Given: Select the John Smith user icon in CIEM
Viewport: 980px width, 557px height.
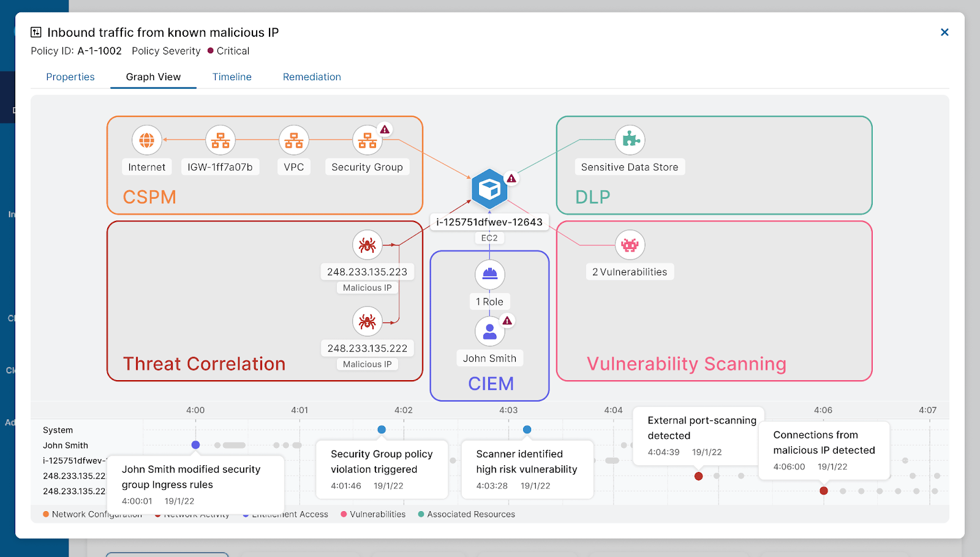Looking at the screenshot, I should click(489, 331).
